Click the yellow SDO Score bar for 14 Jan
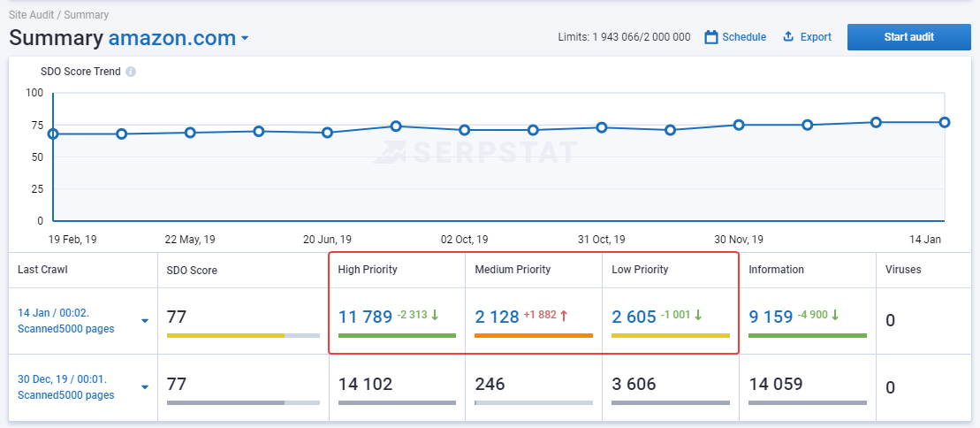The image size is (980, 428). (x=225, y=336)
